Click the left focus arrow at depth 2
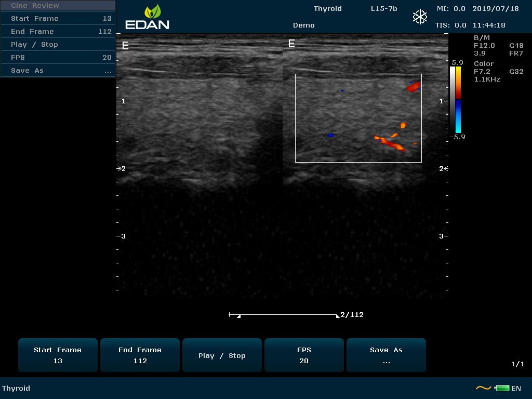532x399 pixels. [119, 168]
